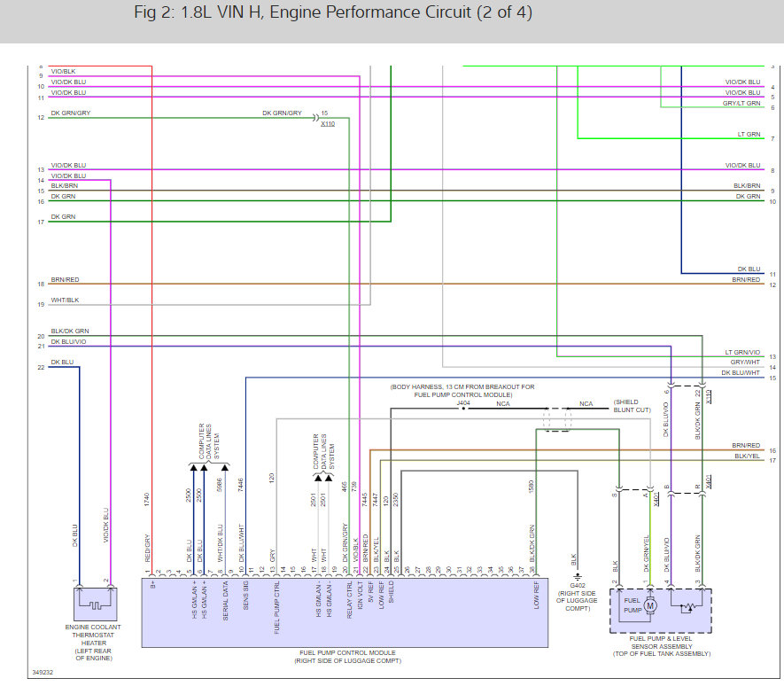This screenshot has height=694, width=784.
Task: Click the vertical DK GRN/YEL wire label
Action: pos(646,553)
